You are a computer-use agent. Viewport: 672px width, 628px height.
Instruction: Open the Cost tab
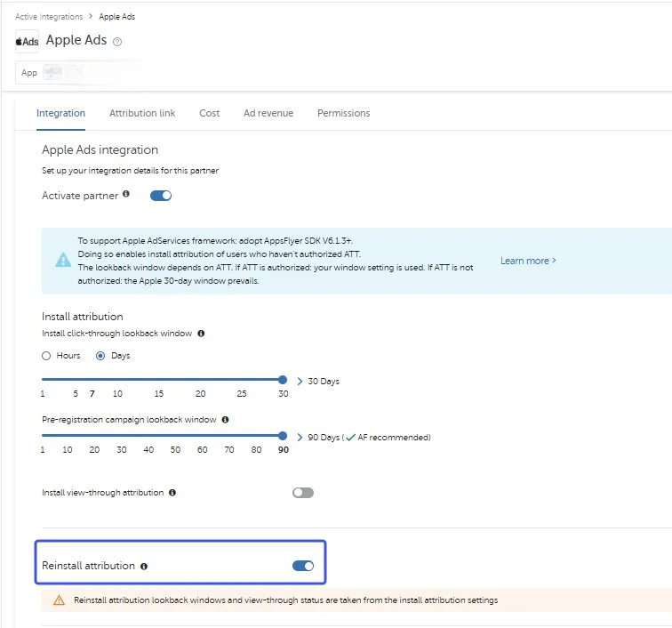(x=209, y=113)
